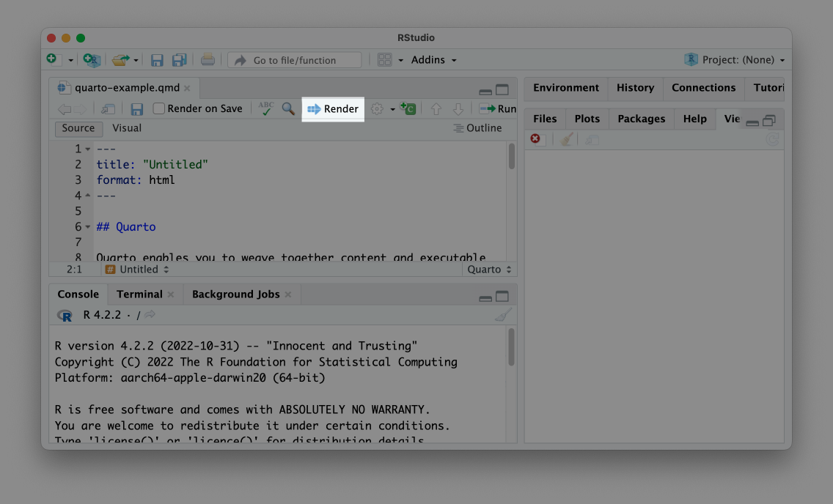Toggle the document Outline panel
Image resolution: width=833 pixels, height=504 pixels.
477,128
